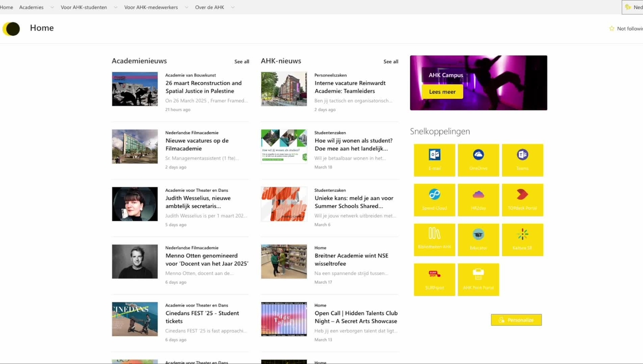Image resolution: width=643 pixels, height=364 pixels.
Task: Open Interne vacature Reinwardt Academie article
Action: (x=350, y=87)
